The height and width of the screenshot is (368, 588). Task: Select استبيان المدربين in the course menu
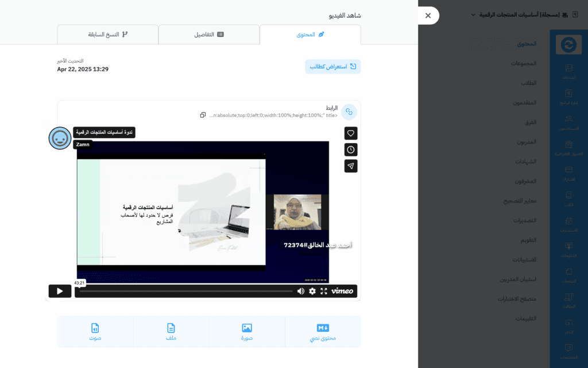click(x=518, y=279)
